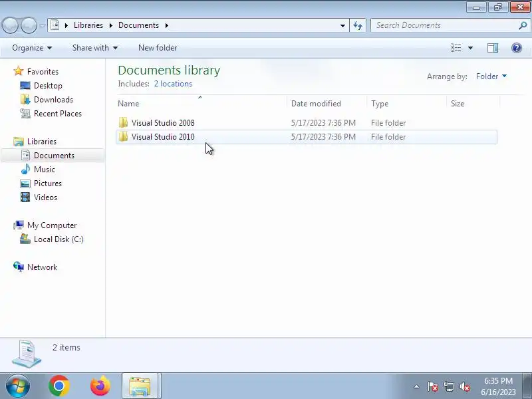Launch Google Chrome from the taskbar
This screenshot has width=532, height=399.
tap(59, 386)
